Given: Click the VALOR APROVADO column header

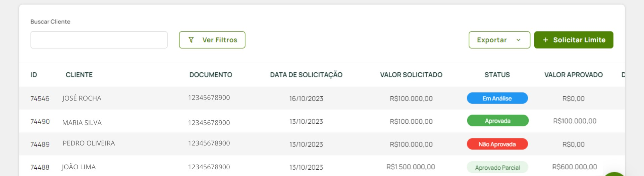Looking at the screenshot, I should coord(574,75).
